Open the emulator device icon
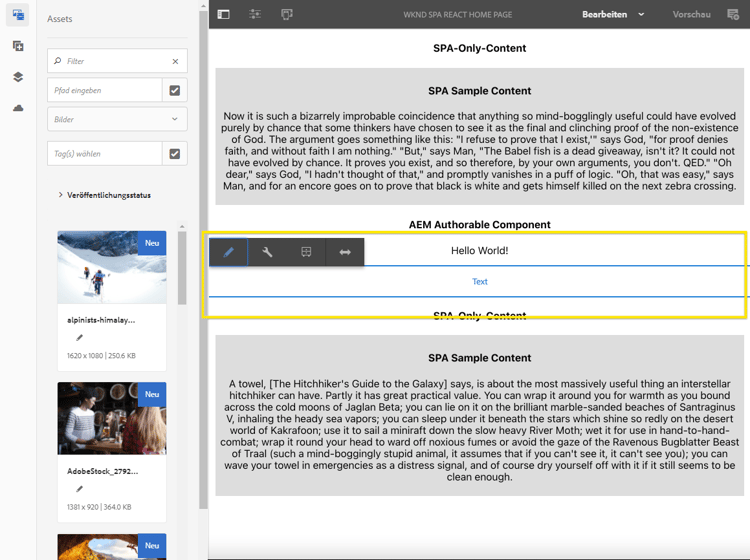Screen dimensions: 750x560 click(x=287, y=14)
